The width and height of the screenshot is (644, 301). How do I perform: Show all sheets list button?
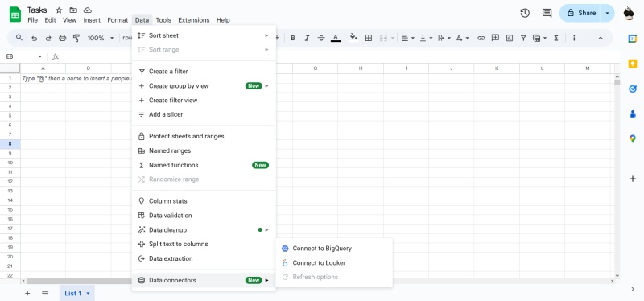click(45, 293)
